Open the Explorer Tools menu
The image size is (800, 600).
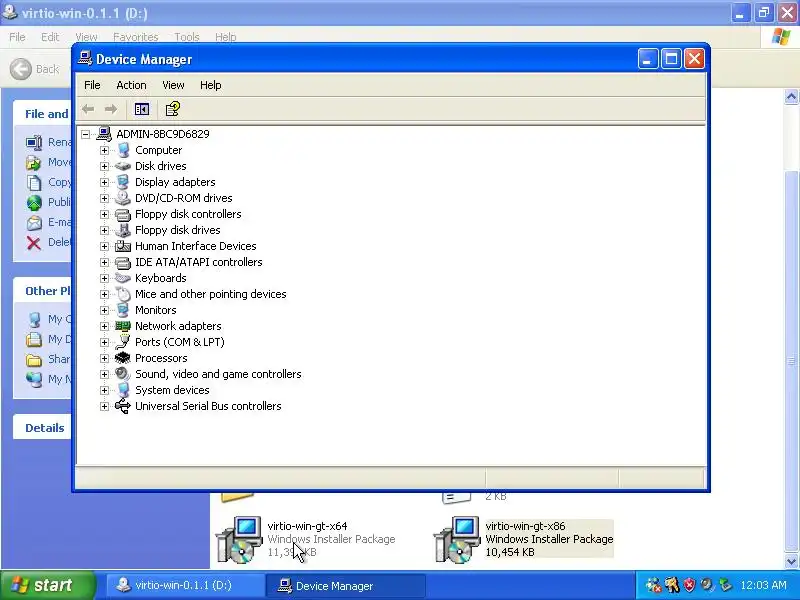(187, 37)
